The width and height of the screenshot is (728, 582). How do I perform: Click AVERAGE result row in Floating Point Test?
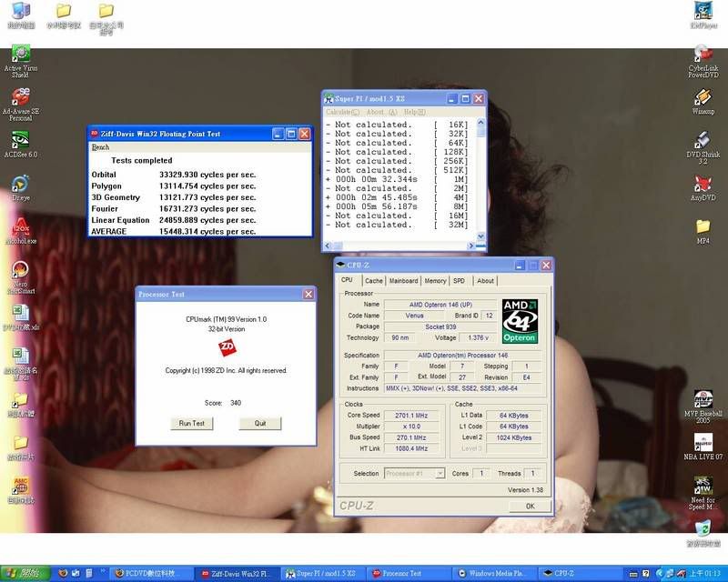coord(174,231)
